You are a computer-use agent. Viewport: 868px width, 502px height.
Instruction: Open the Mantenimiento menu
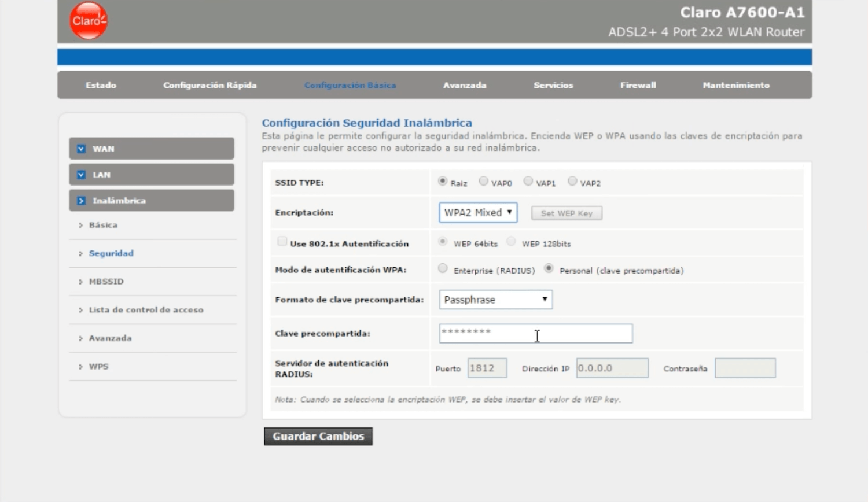[x=736, y=86]
